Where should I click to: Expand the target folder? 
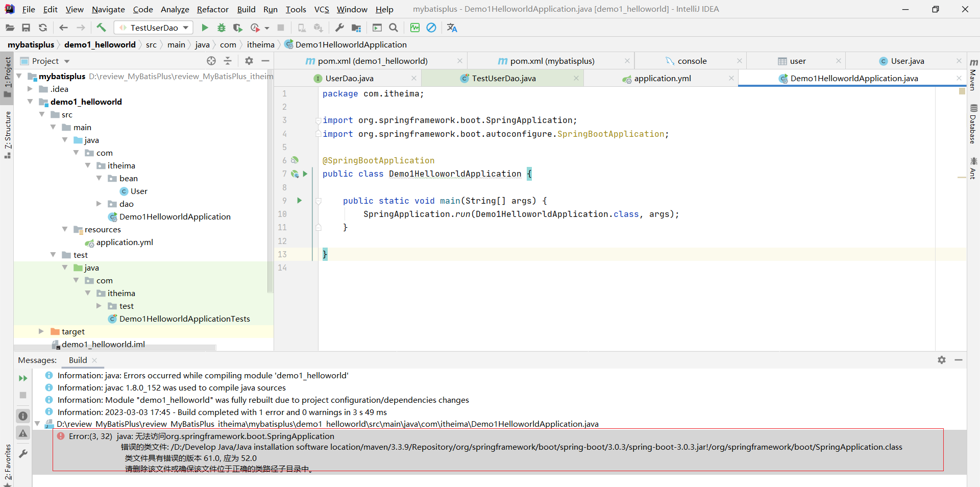[x=41, y=331]
